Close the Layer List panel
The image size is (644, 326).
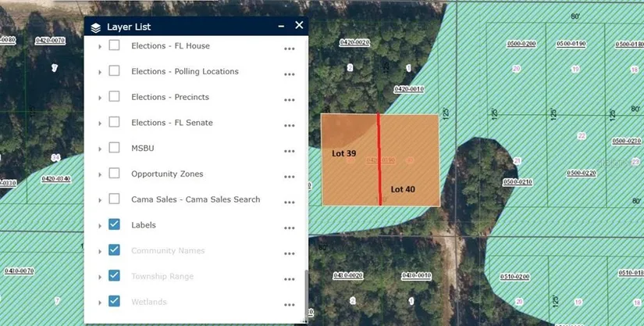coord(299,26)
